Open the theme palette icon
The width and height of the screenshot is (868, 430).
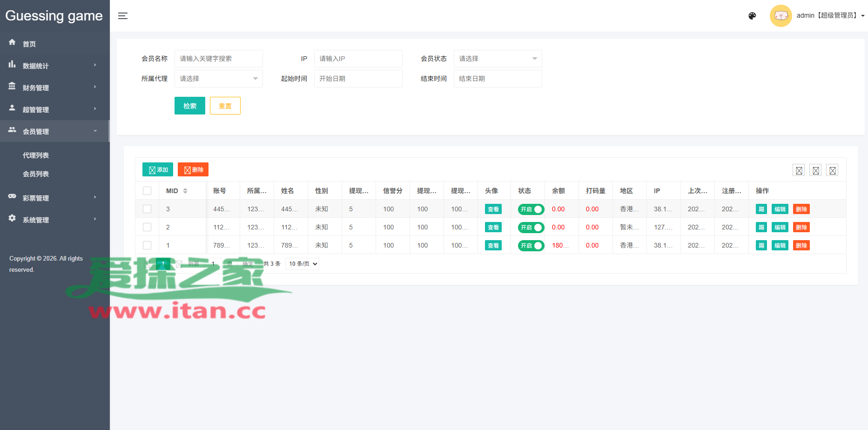point(752,16)
